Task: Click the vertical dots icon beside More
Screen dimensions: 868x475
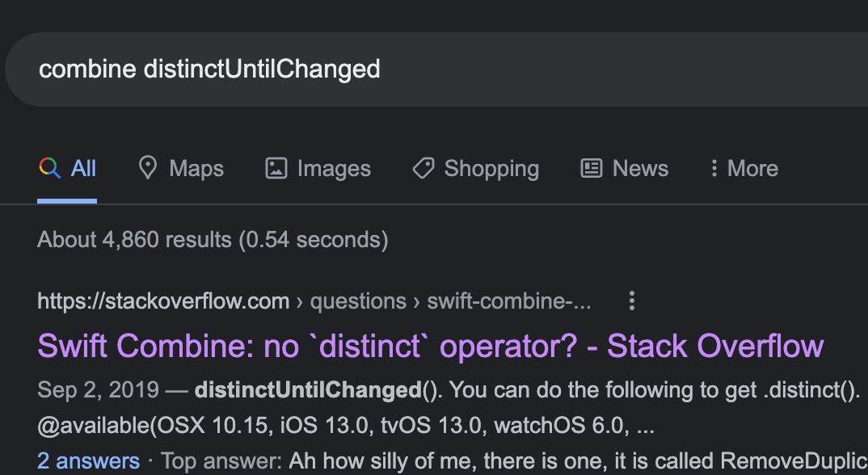Action: tap(714, 168)
